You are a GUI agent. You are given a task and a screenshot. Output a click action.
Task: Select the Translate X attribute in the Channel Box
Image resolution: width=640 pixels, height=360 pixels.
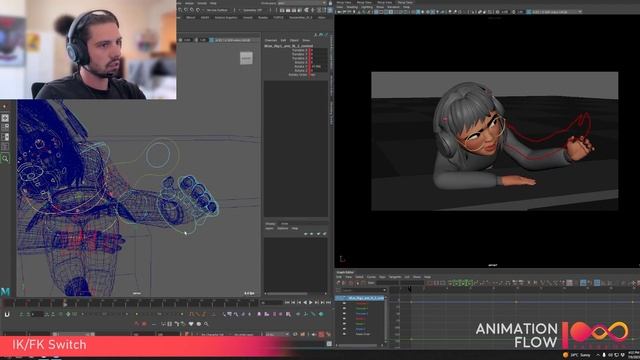(300, 50)
